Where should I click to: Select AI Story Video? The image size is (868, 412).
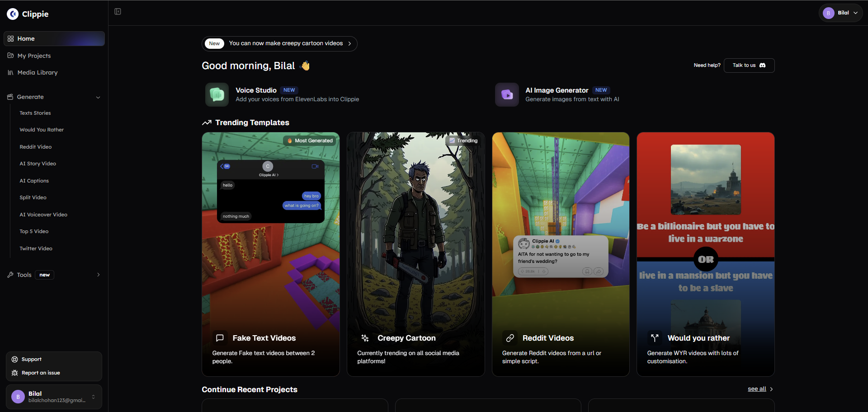tap(38, 164)
